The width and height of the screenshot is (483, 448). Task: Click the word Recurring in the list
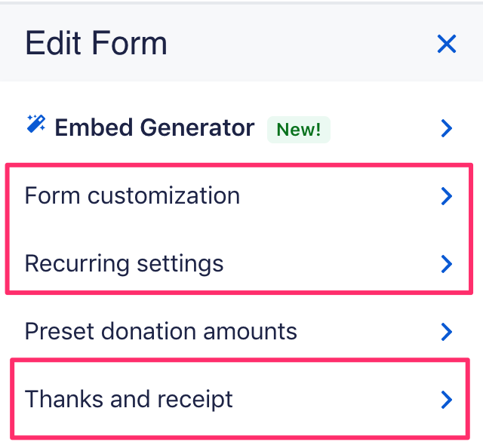tap(77, 265)
